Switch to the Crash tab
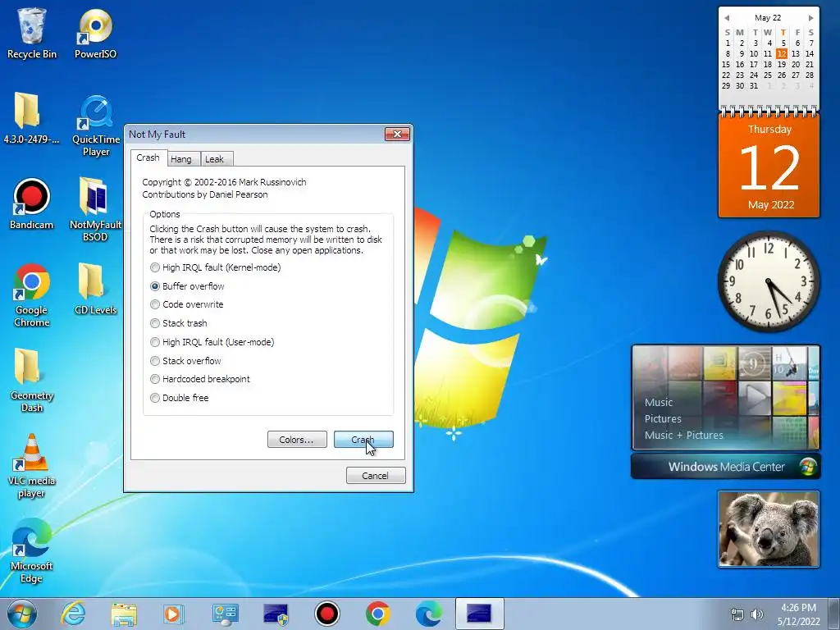 (148, 157)
